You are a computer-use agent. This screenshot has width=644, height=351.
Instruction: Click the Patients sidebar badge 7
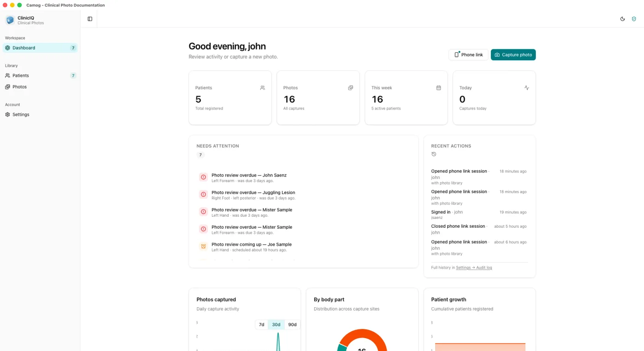click(x=73, y=75)
